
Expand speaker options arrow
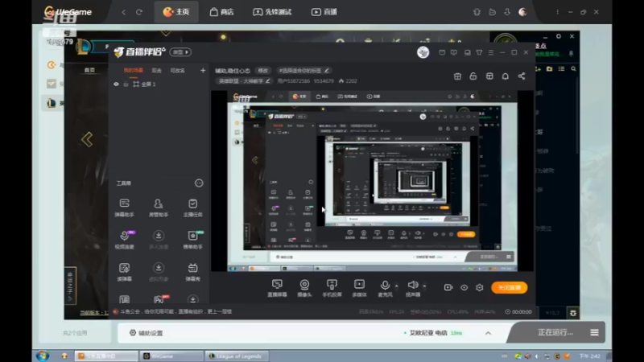pos(424,286)
